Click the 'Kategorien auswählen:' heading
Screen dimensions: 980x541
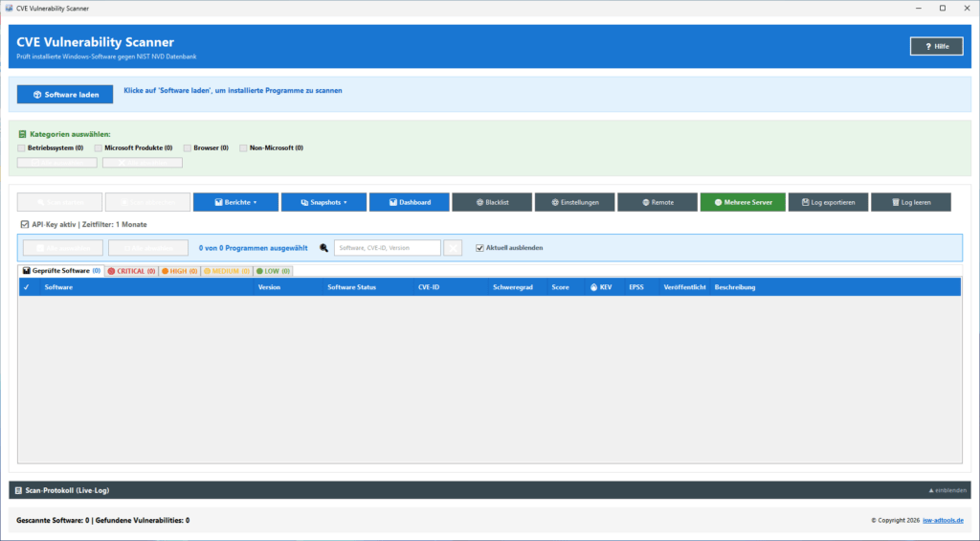pos(70,134)
